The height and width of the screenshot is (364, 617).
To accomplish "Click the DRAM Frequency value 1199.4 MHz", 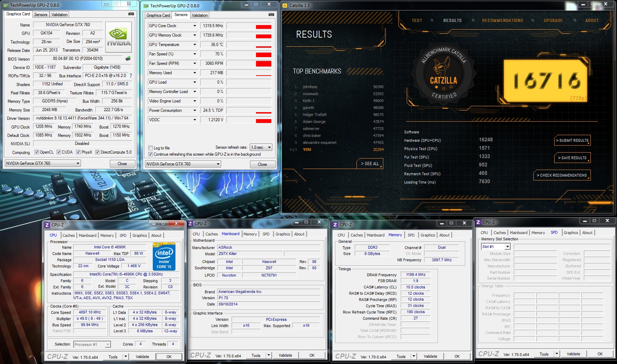I will [416, 275].
